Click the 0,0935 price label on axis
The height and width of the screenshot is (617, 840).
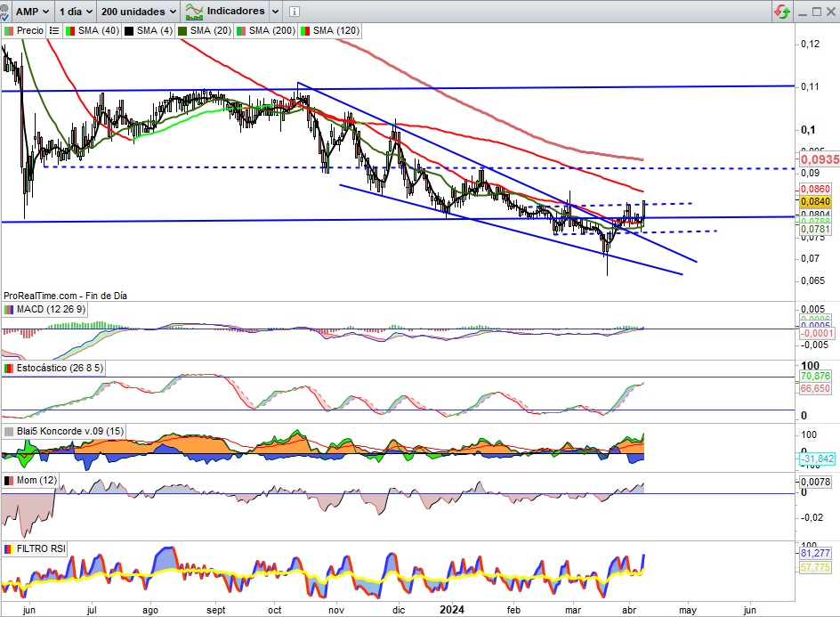817,158
